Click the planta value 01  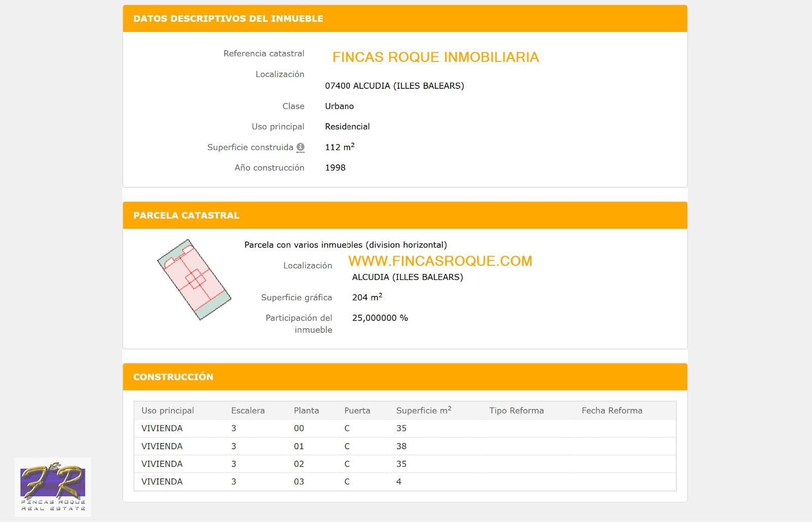click(x=299, y=446)
